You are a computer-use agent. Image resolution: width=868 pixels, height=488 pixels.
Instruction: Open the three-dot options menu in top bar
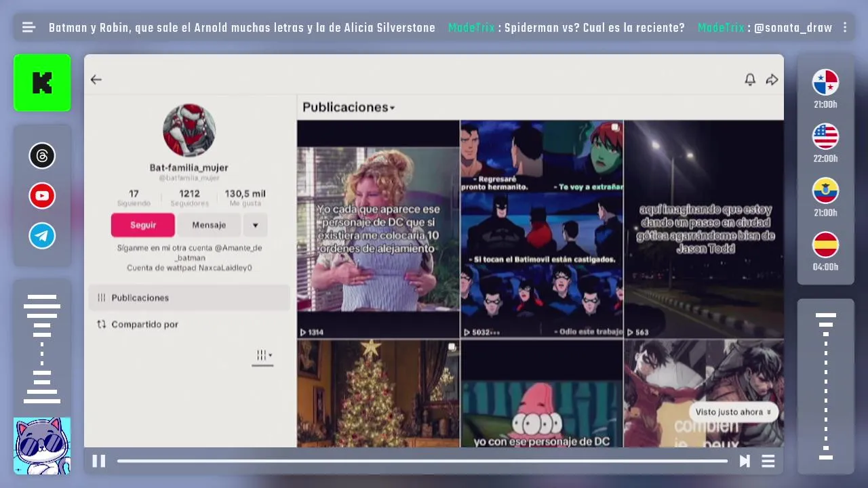[x=845, y=28]
